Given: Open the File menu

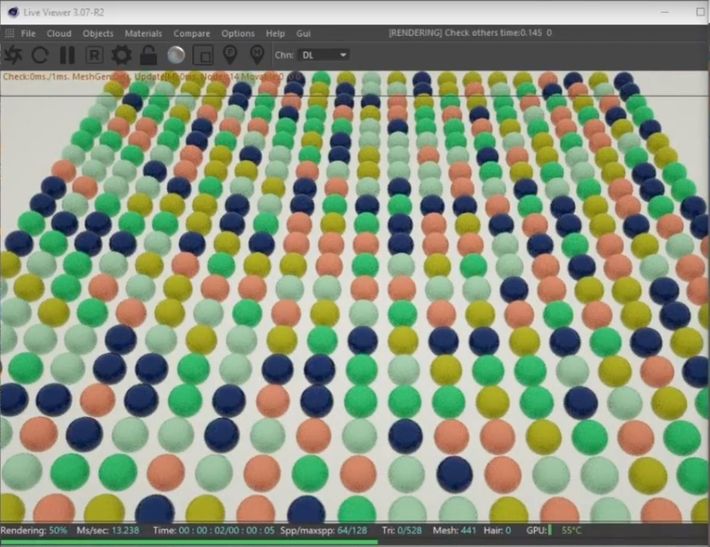Looking at the screenshot, I should coord(28,34).
